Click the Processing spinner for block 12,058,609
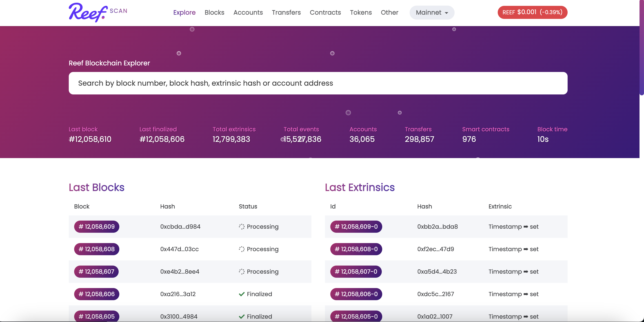 (x=242, y=227)
